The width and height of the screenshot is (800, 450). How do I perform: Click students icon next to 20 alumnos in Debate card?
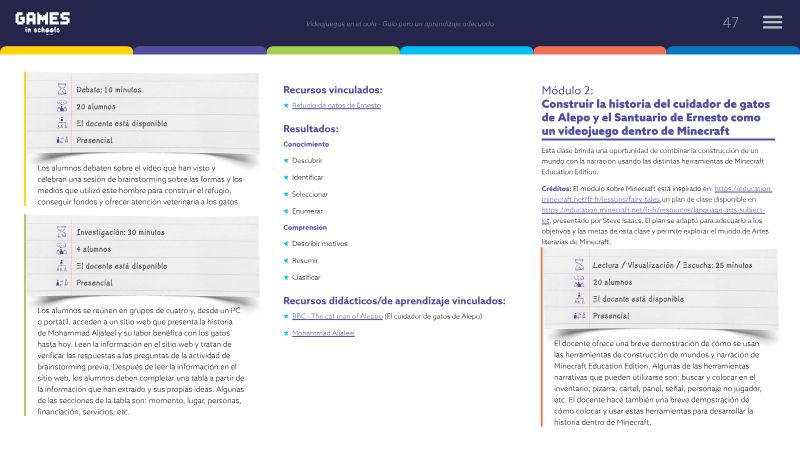[62, 106]
